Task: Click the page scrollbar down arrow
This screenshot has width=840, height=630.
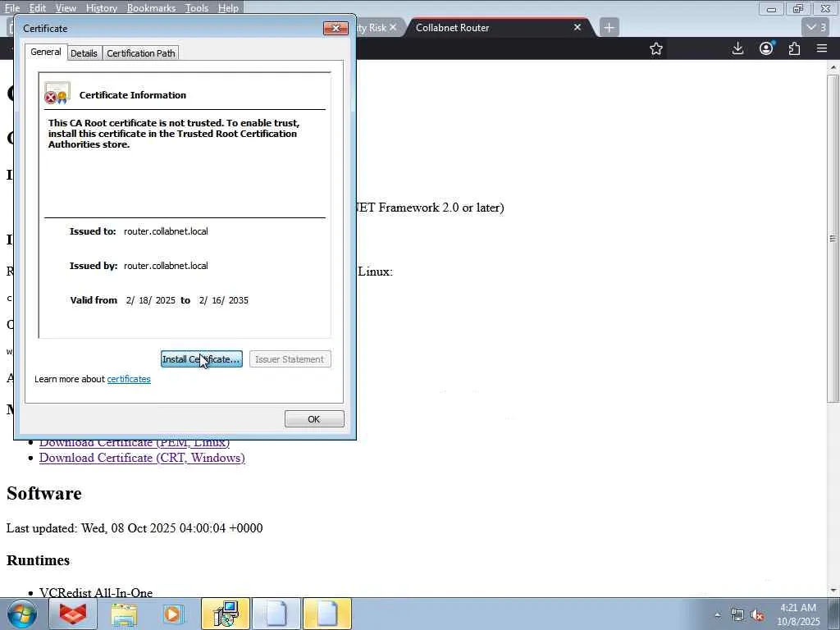Action: (833, 590)
